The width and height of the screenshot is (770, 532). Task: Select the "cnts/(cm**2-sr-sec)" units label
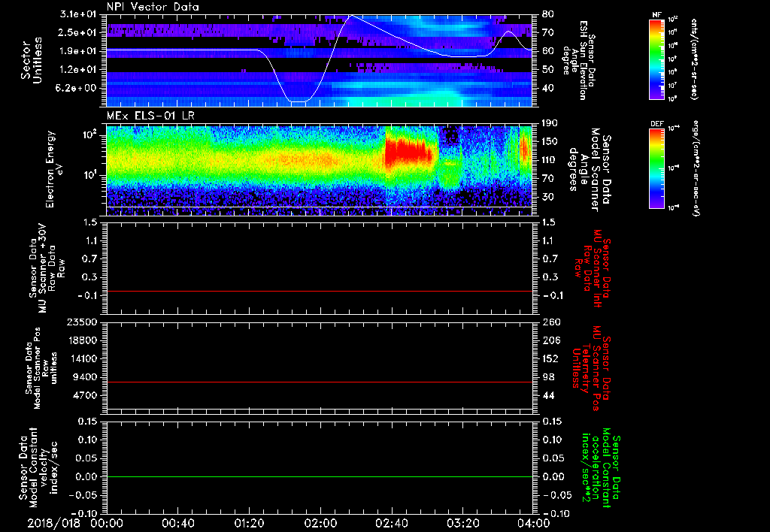click(x=694, y=59)
